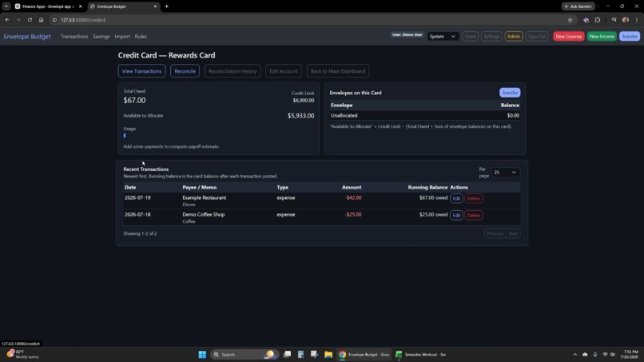Click the Reconcile button
Screen dimensions: 644x362
click(x=185, y=71)
